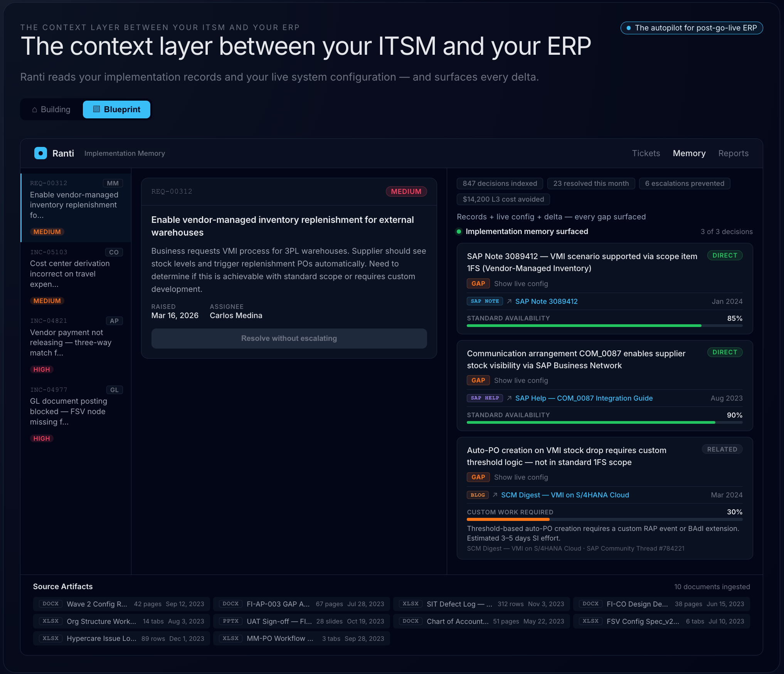The image size is (784, 674).
Task: Click Resolve without escalating button
Action: click(x=289, y=338)
